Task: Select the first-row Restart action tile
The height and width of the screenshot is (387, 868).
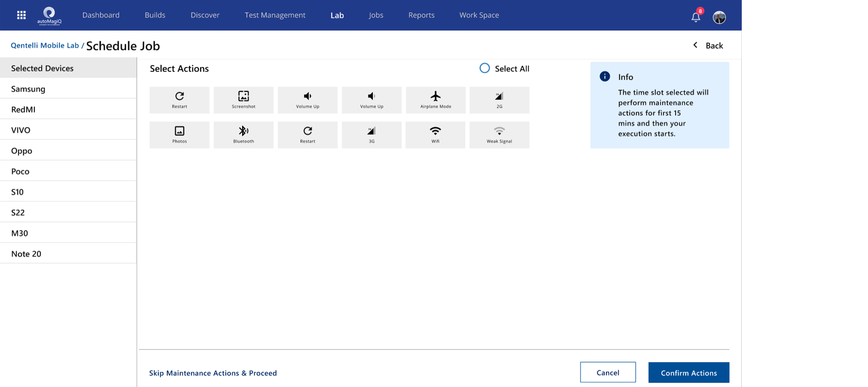Action: coord(180,100)
